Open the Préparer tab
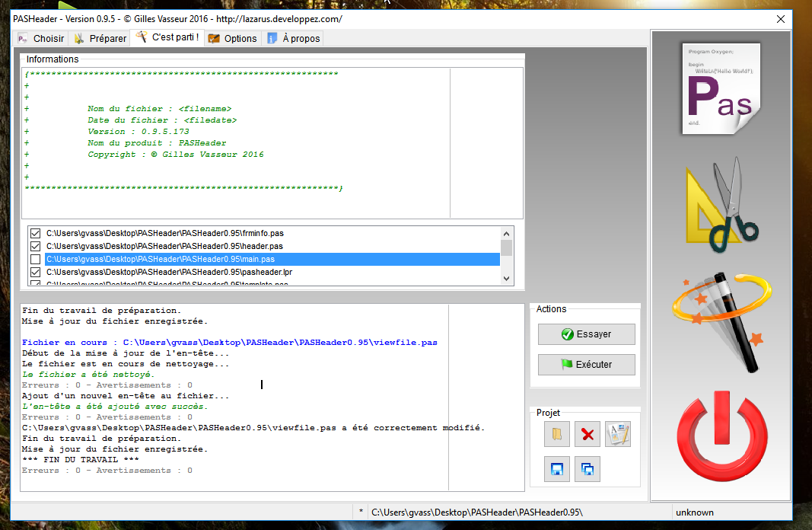 [x=100, y=38]
